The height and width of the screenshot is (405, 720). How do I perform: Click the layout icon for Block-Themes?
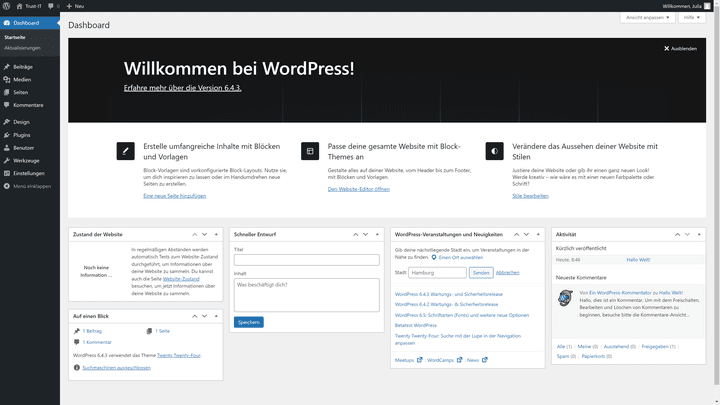click(x=310, y=151)
